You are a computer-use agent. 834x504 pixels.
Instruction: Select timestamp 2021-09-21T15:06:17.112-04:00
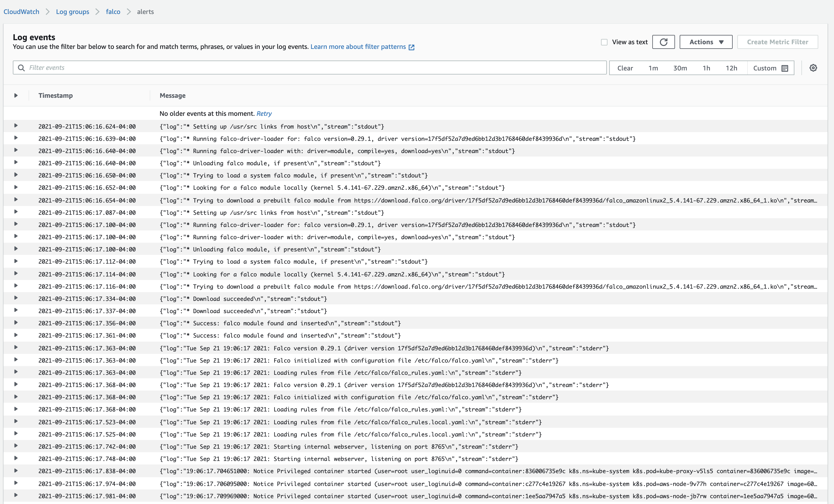click(x=87, y=262)
